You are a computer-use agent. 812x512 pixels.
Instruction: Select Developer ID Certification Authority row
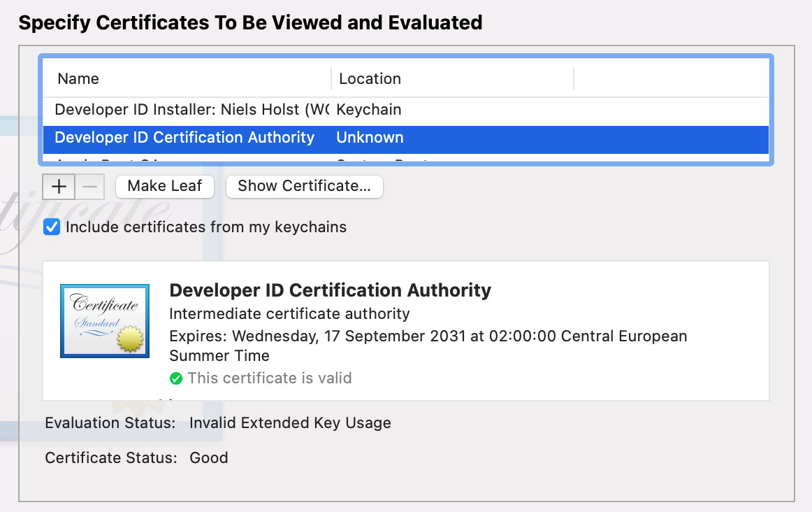[184, 138]
